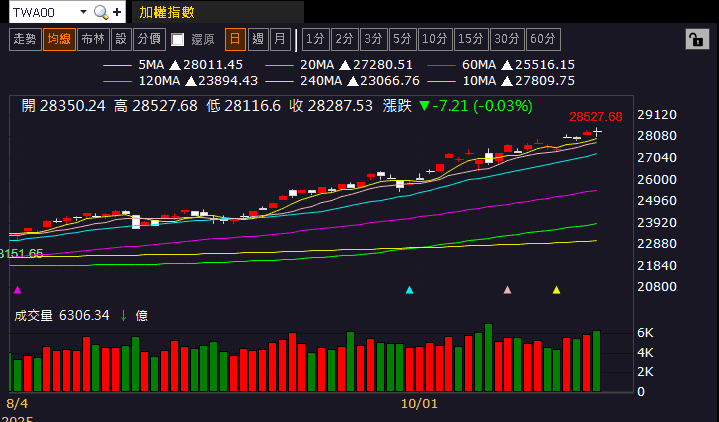719x422 pixels.
Task: Click the cyan triangle event marker
Action: click(x=409, y=290)
